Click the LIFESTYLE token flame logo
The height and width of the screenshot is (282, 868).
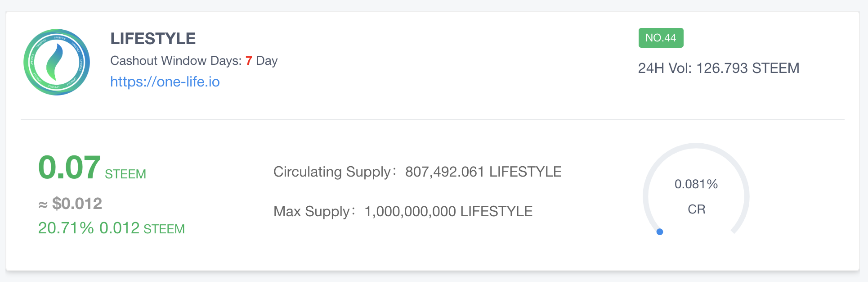(57, 62)
